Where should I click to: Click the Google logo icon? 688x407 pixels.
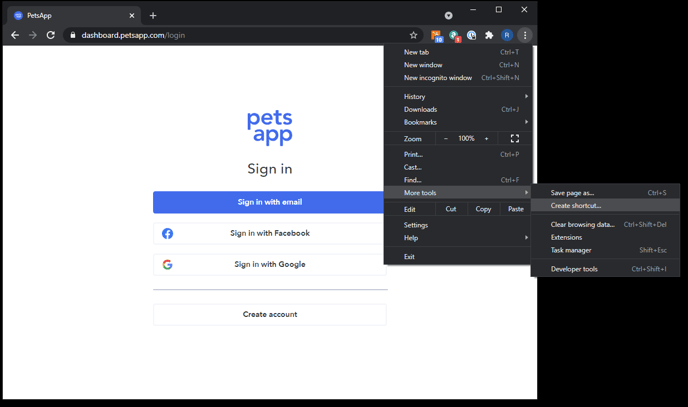167,264
